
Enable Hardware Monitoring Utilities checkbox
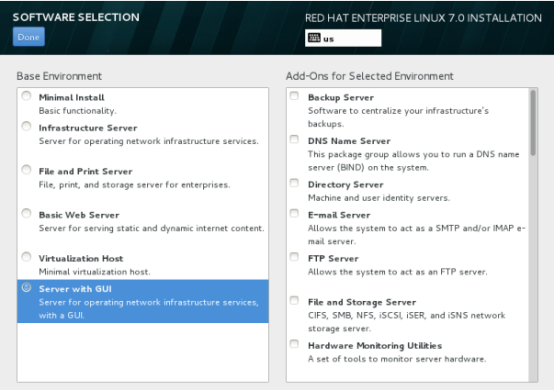tap(294, 344)
